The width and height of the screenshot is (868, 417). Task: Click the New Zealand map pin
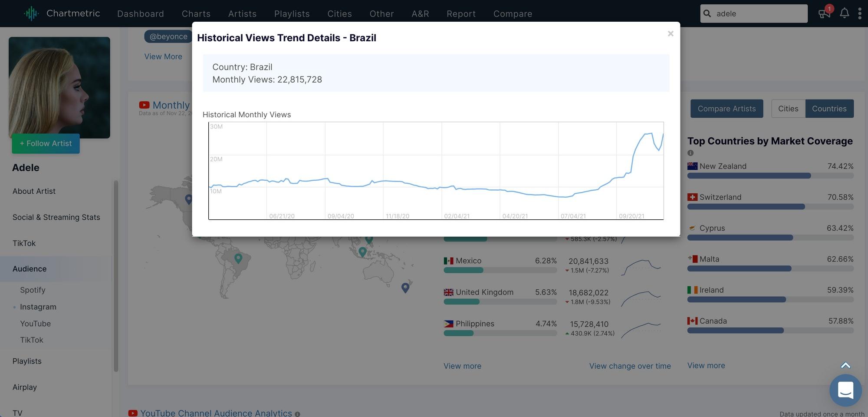tap(405, 288)
